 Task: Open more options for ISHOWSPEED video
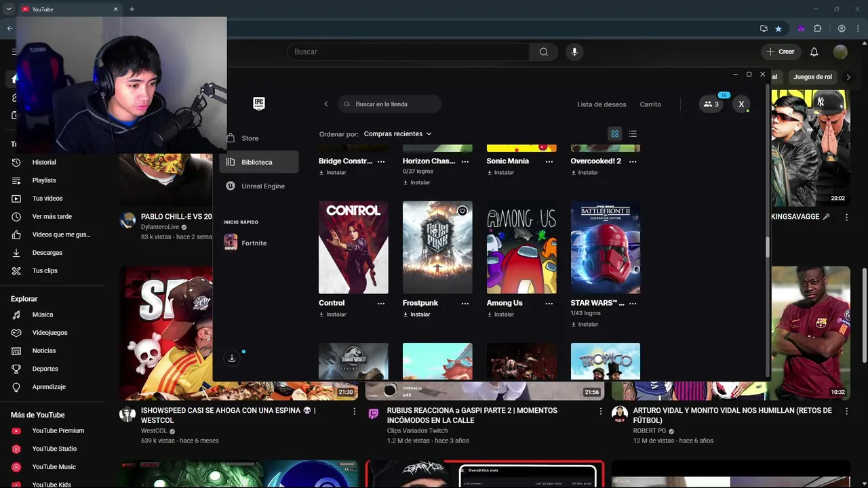[354, 411]
